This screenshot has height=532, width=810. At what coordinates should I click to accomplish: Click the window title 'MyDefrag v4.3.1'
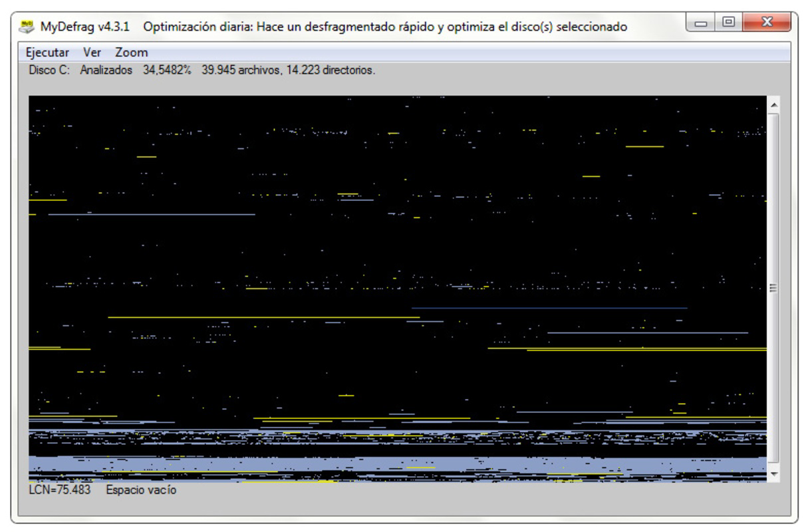coord(85,27)
